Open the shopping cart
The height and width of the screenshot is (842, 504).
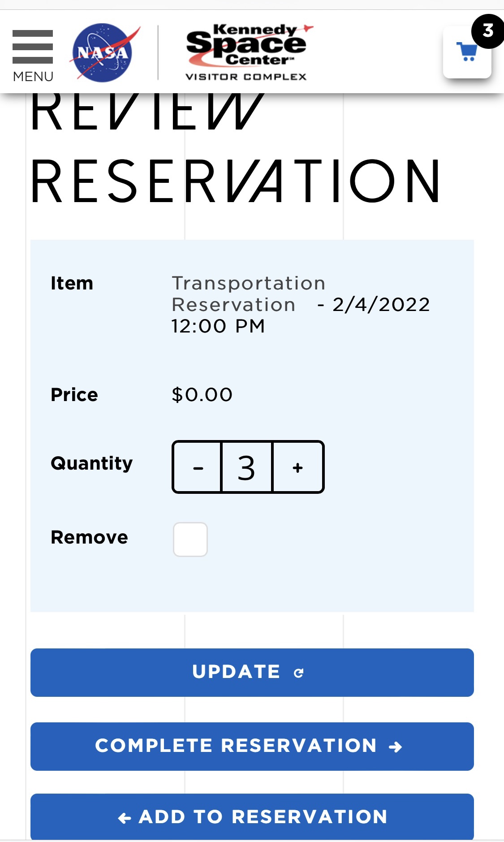click(x=466, y=53)
